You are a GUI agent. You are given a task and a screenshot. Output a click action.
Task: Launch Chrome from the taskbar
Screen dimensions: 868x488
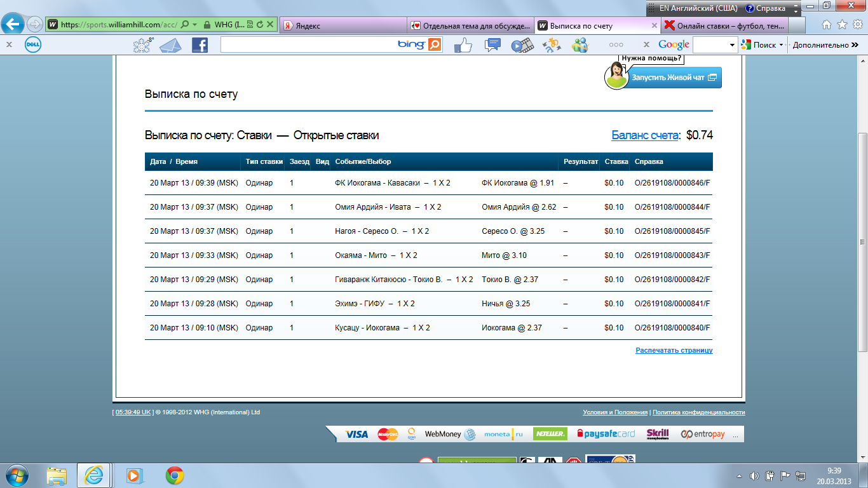point(175,475)
